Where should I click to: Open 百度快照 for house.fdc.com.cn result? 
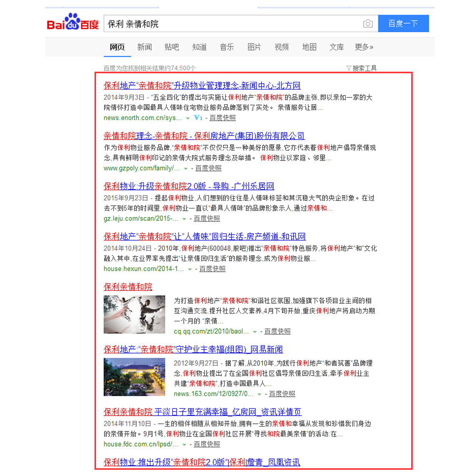point(207,445)
